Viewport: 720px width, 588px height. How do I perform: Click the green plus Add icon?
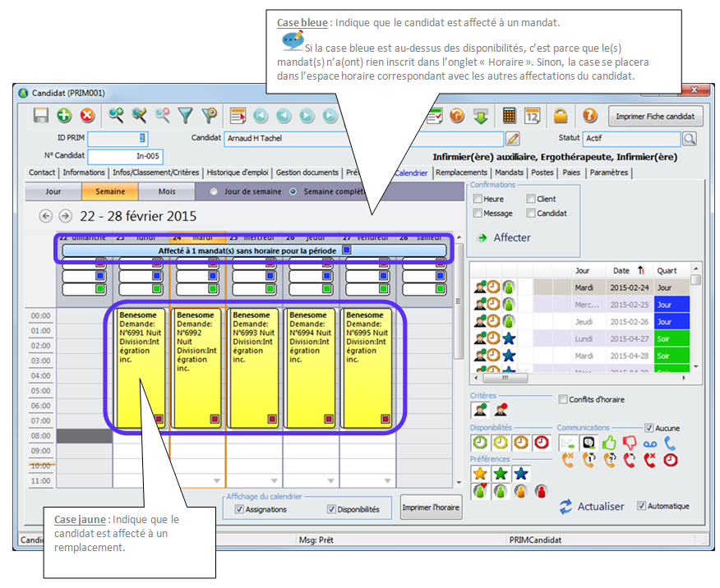click(64, 116)
